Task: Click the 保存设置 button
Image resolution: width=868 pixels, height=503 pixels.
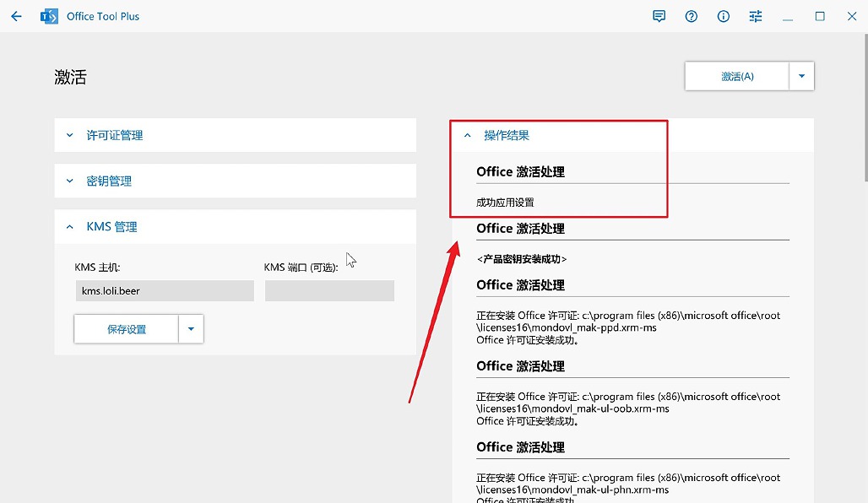Action: (126, 329)
